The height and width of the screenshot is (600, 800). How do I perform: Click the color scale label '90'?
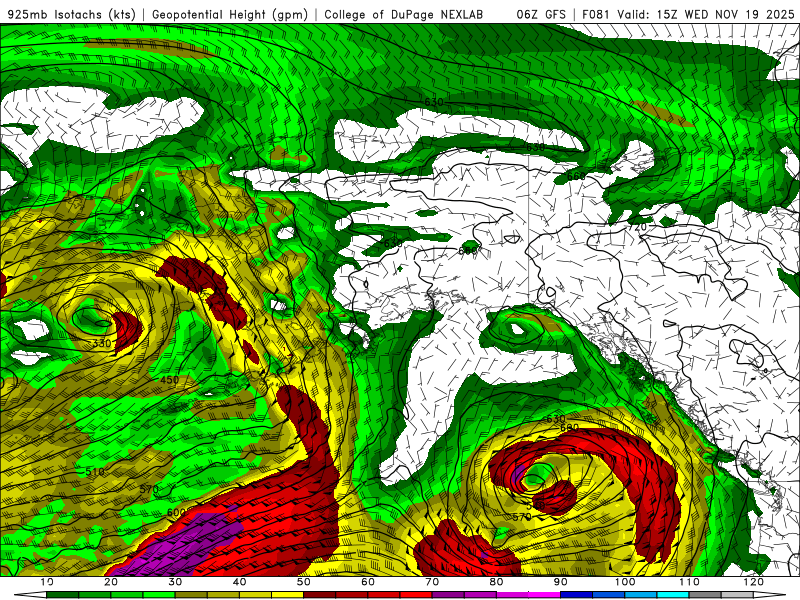tap(560, 582)
